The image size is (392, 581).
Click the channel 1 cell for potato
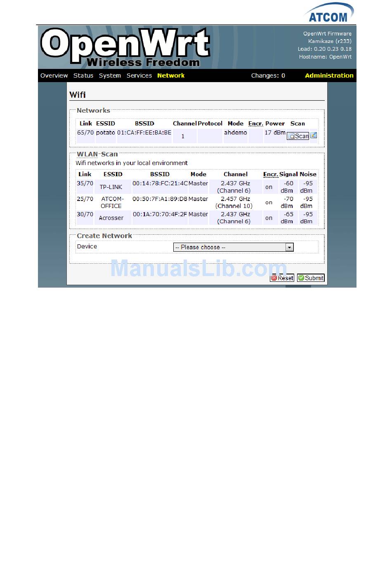pyautogui.click(x=183, y=136)
